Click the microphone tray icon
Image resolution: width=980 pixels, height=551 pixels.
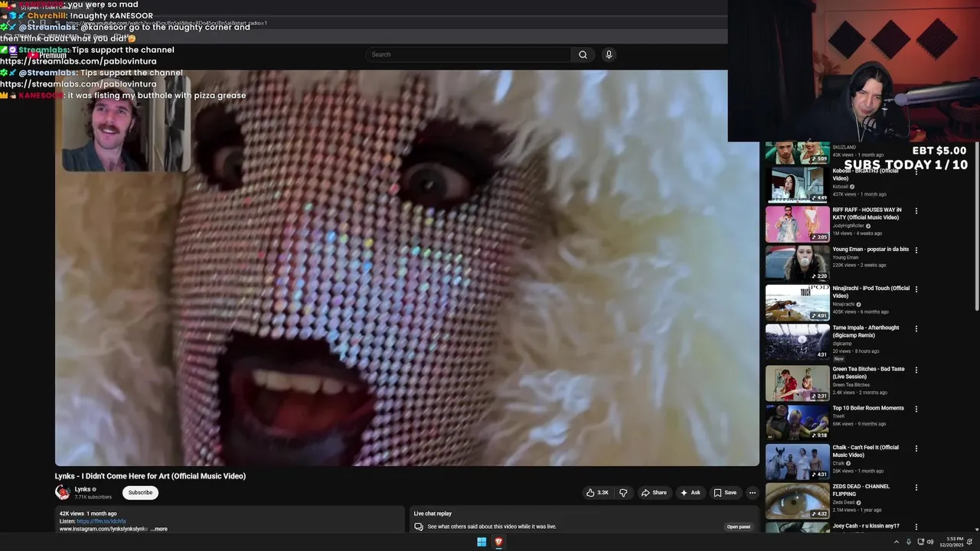(x=909, y=542)
